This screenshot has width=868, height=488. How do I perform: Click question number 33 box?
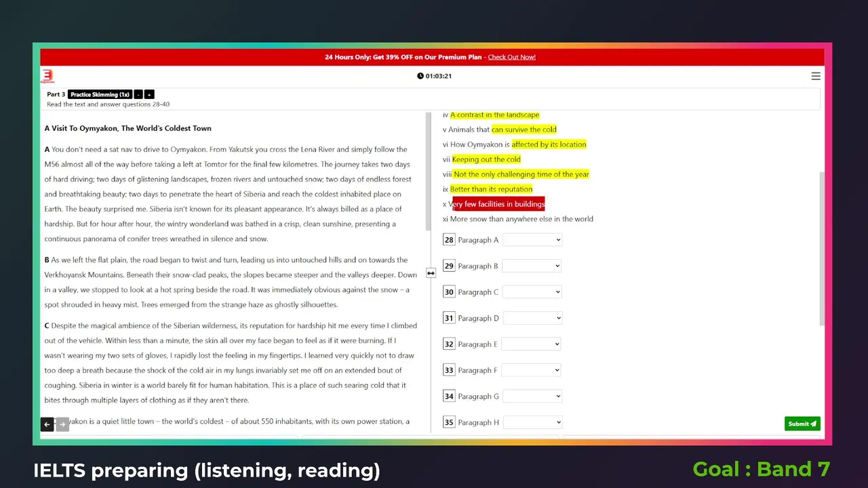click(449, 370)
